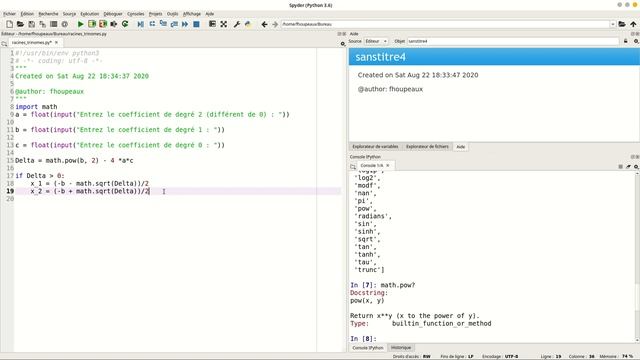
Task: Switch to the Console IPython bottom tab
Action: 368,348
